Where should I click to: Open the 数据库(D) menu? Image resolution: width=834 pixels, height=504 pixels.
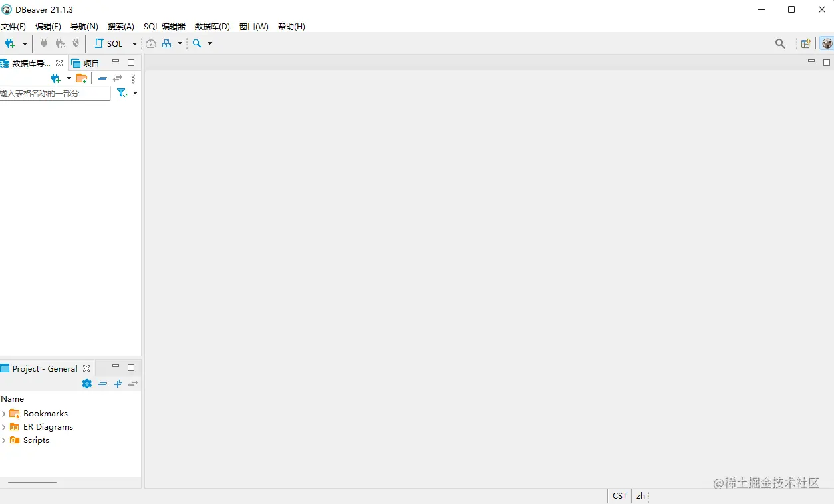tap(211, 26)
